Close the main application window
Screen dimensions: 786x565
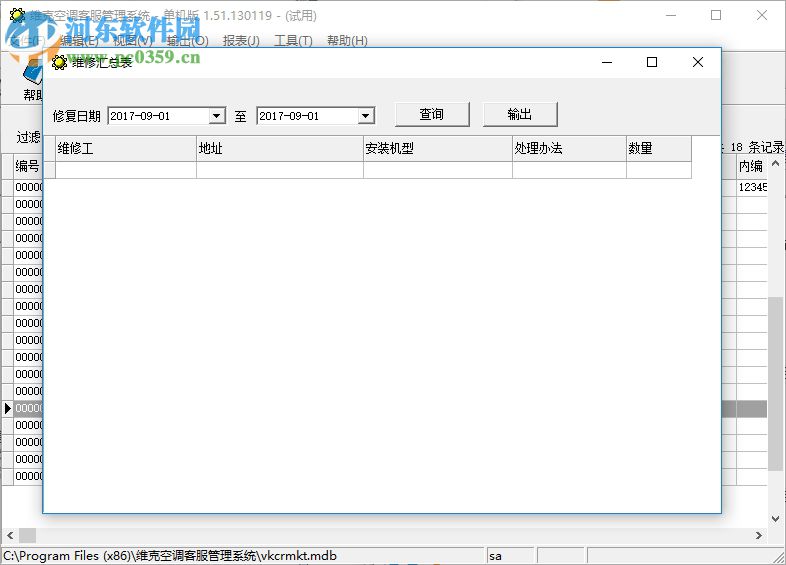pos(761,16)
